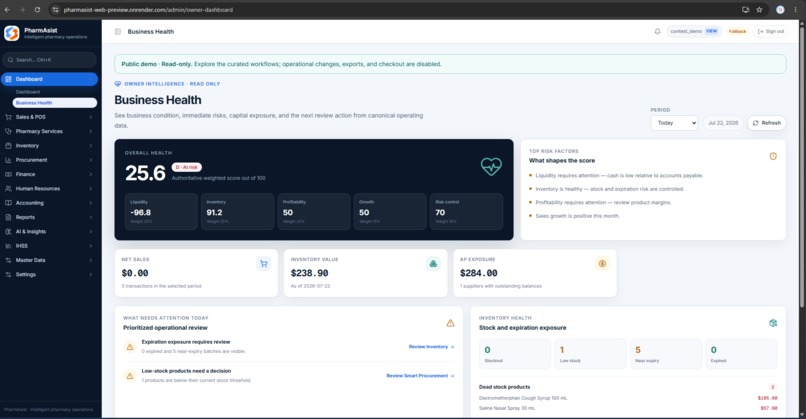
Task: Open the Settings menu item
Action: 49,275
